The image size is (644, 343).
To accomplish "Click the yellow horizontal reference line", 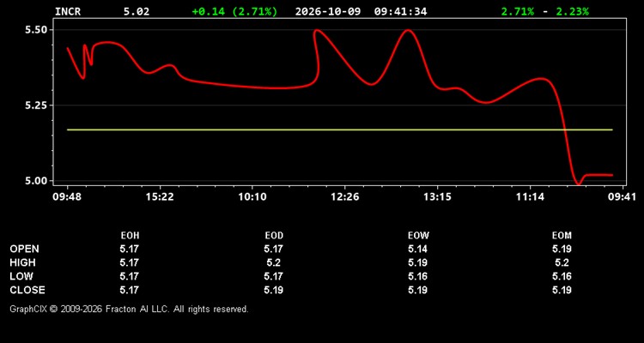I will (340, 129).
